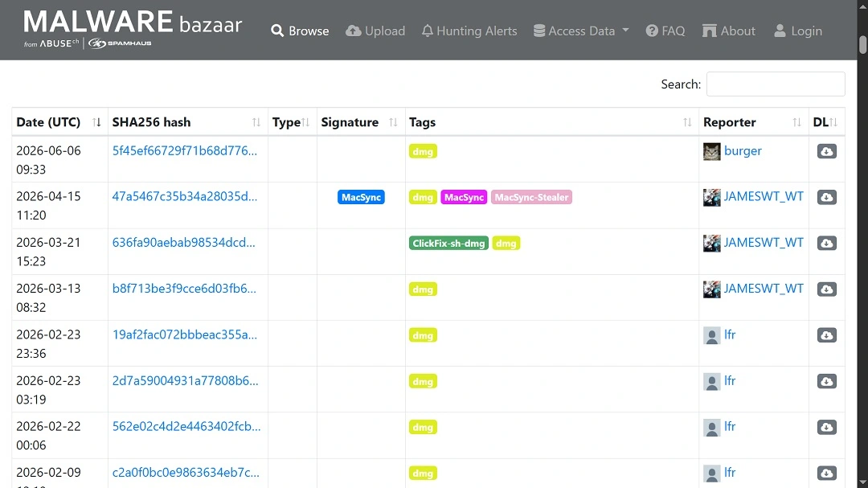
Task: Open hash 2d7a59004931a77808b6... details
Action: 185,380
